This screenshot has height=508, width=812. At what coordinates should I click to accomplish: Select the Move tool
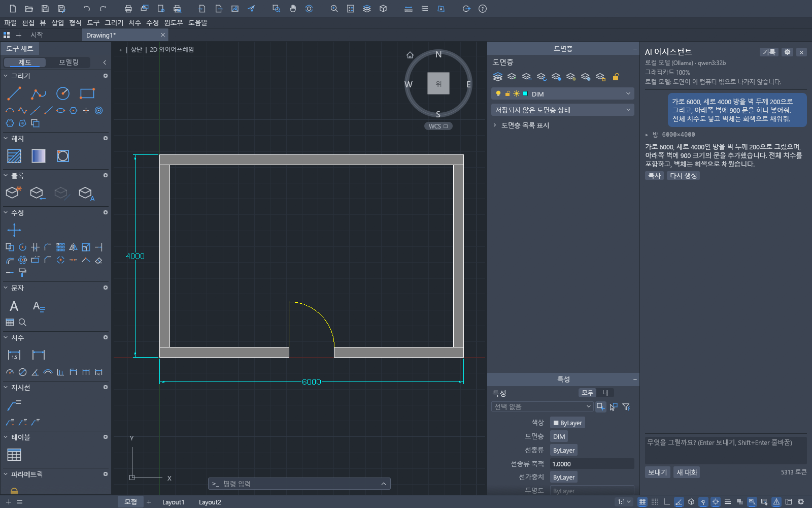click(14, 230)
